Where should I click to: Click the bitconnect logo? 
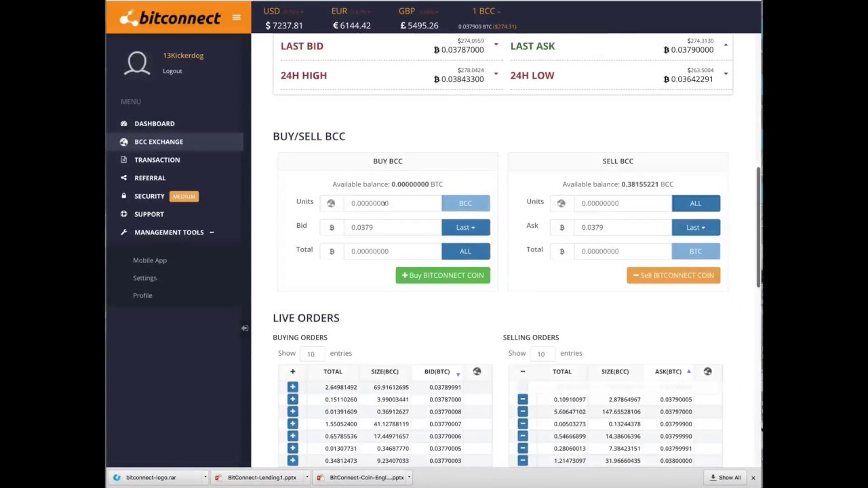coord(170,18)
